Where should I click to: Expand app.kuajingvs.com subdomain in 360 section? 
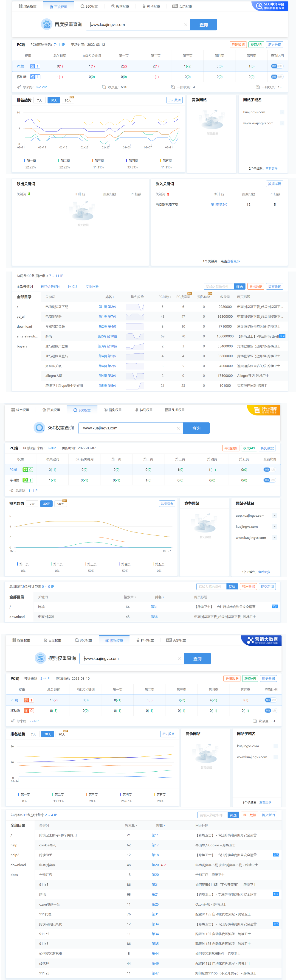tap(275, 515)
